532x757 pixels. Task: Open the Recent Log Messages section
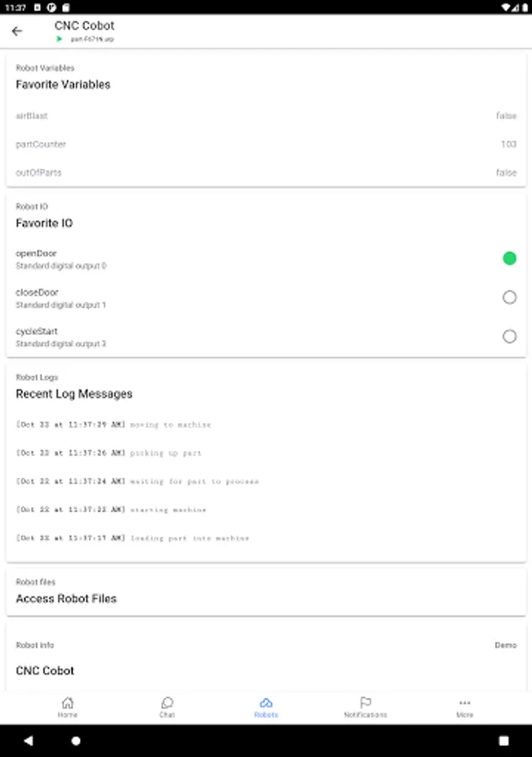74,394
